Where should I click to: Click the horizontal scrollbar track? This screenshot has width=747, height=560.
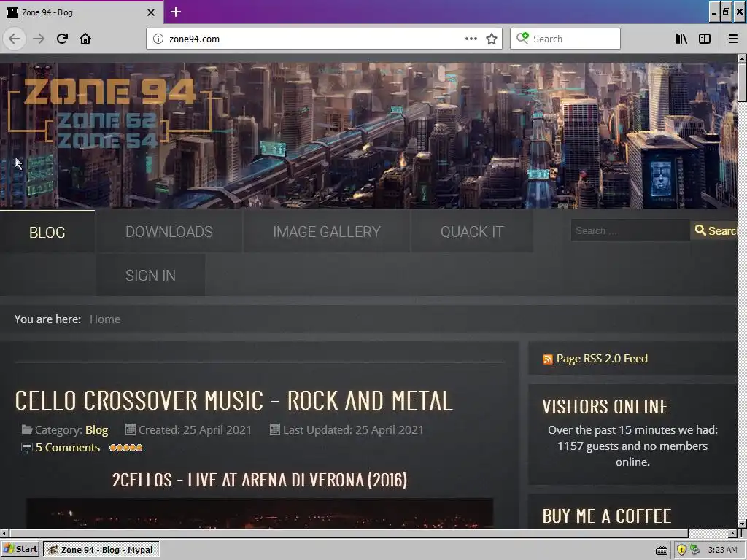coord(709,533)
